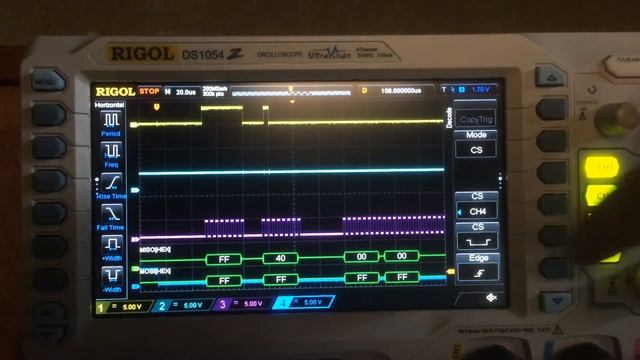Select channel 3 label 5.00V
The height and width of the screenshot is (360, 640).
(x=243, y=304)
